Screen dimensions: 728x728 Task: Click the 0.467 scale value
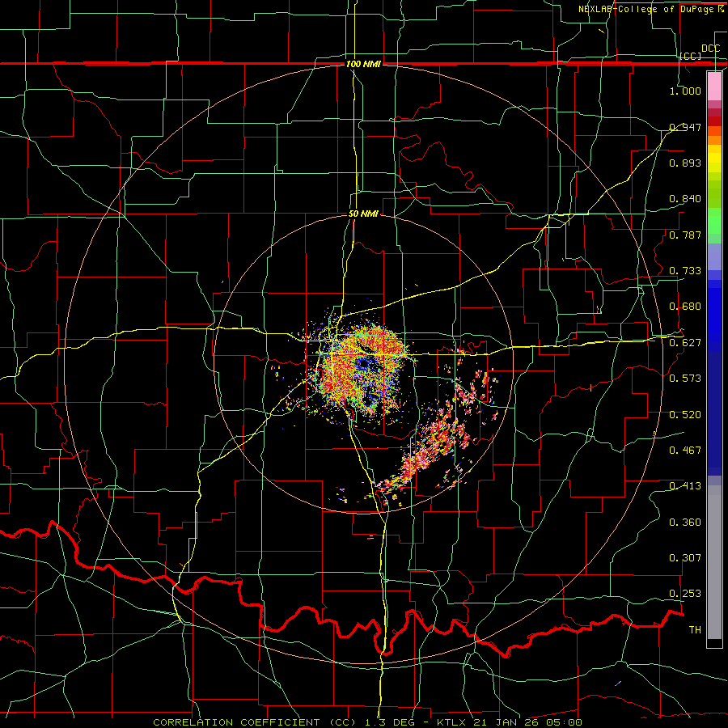point(685,451)
